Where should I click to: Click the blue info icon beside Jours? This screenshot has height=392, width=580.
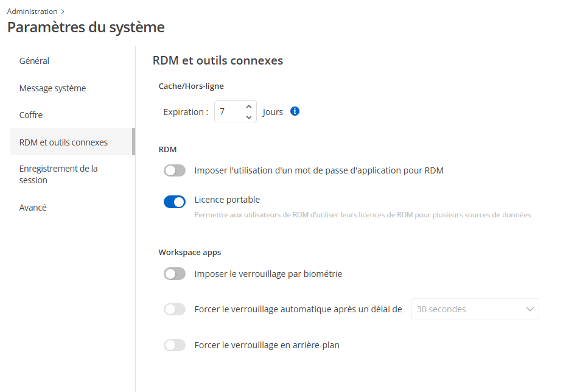[x=295, y=111]
